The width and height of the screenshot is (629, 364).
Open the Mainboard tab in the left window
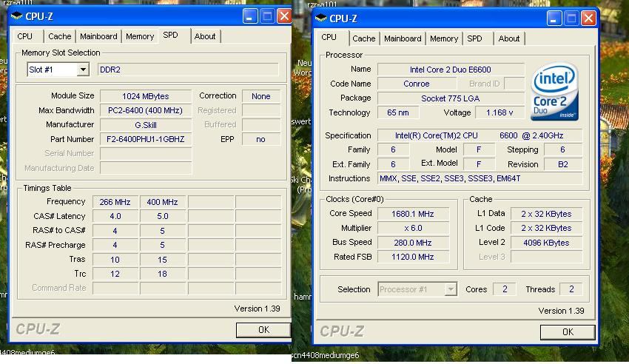pos(98,36)
